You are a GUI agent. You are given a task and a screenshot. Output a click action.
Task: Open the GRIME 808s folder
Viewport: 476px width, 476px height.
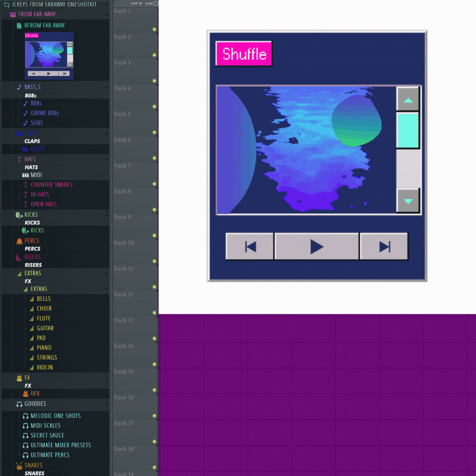click(x=45, y=113)
